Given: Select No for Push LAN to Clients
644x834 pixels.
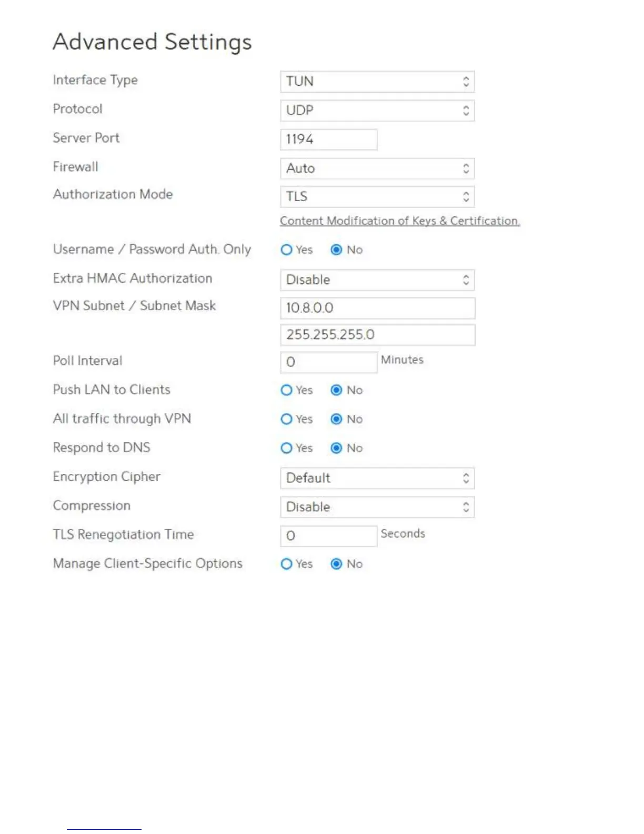Looking at the screenshot, I should (336, 390).
